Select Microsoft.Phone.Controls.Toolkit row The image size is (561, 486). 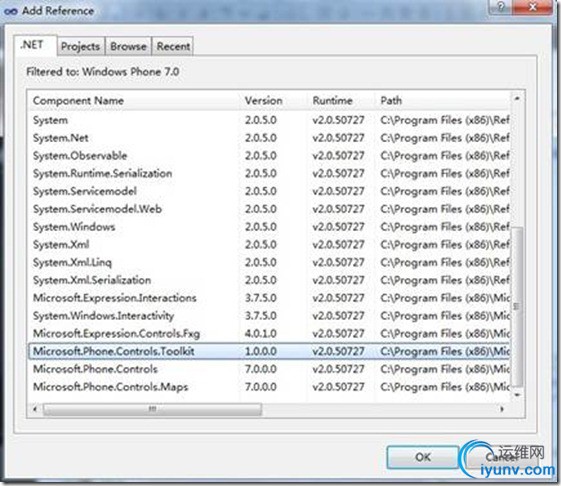click(269, 351)
